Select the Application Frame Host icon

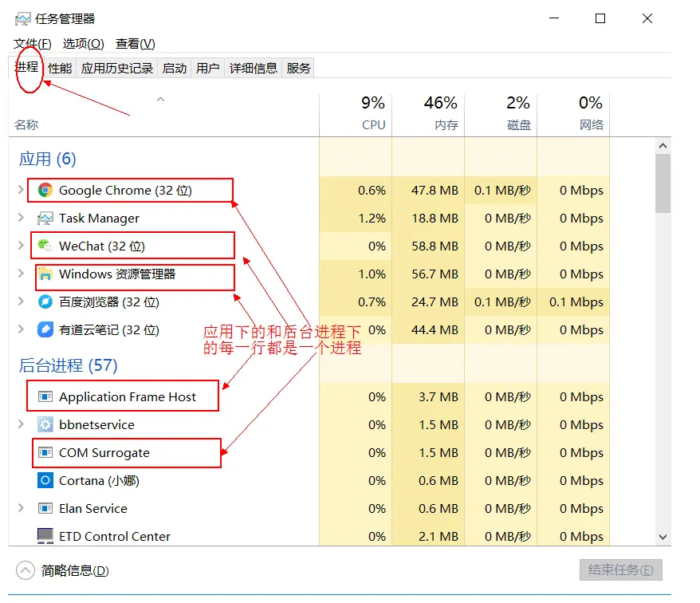pos(47,396)
